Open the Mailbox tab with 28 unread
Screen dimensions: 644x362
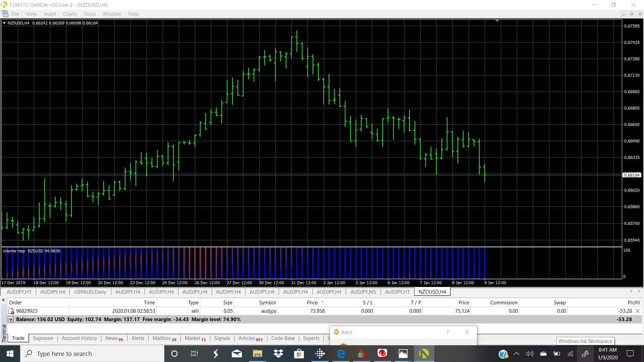pyautogui.click(x=164, y=338)
